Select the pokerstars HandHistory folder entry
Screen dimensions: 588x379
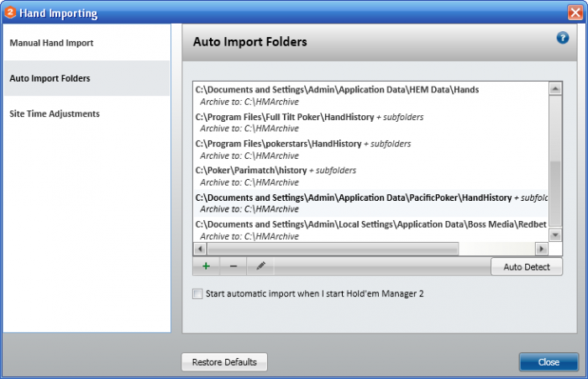pyautogui.click(x=278, y=144)
